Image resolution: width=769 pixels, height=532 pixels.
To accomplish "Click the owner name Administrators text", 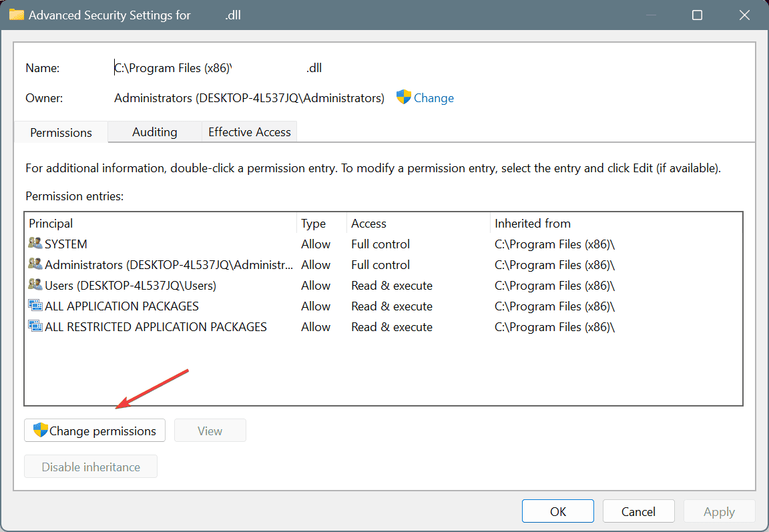I will pos(249,98).
